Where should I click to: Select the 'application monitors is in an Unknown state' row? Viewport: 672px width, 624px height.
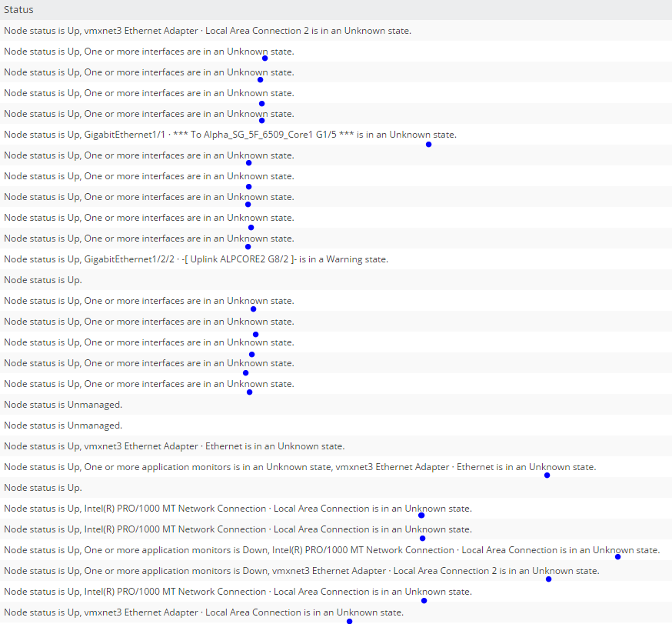pyautogui.click(x=336, y=466)
